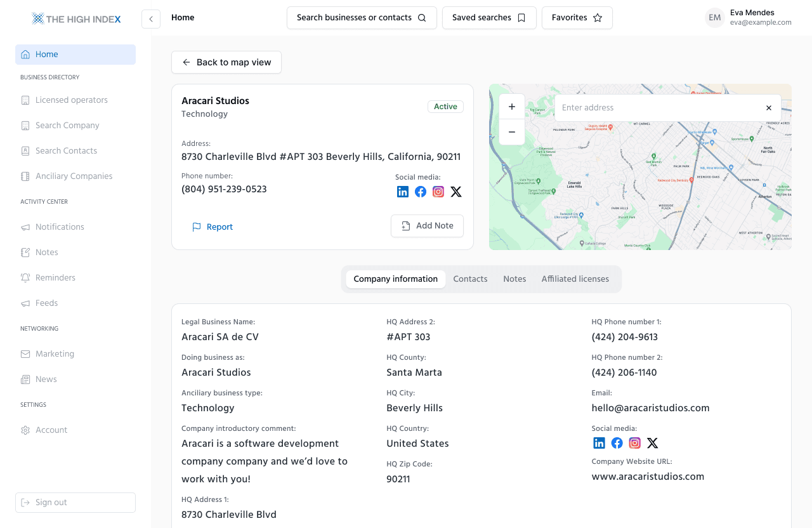Screen dimensions: 812x528
Task: Report this company
Action: [213, 227]
